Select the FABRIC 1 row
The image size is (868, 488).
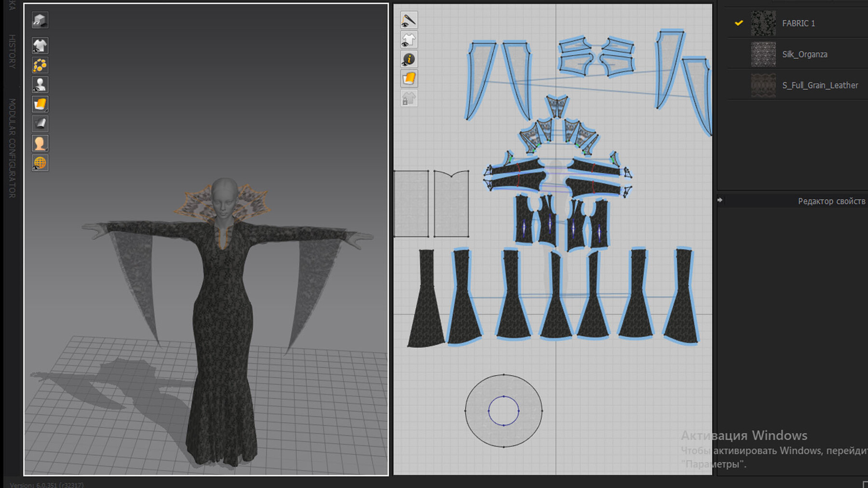pos(798,23)
